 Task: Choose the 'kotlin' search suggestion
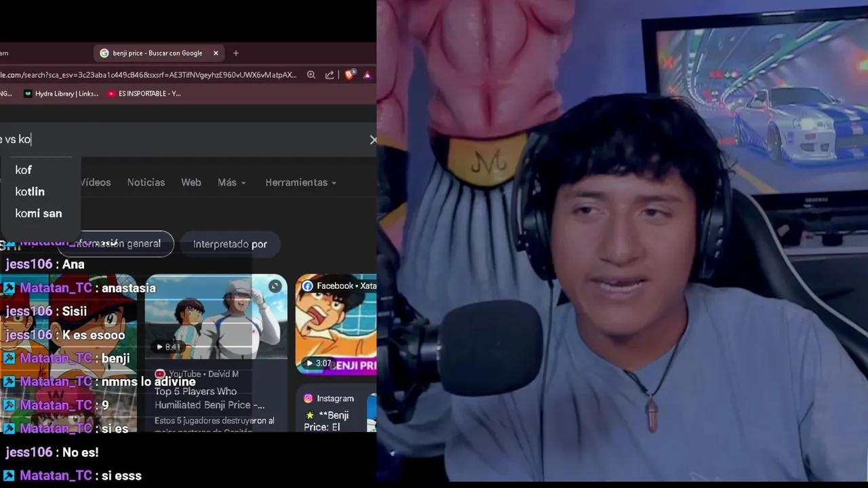tap(30, 192)
